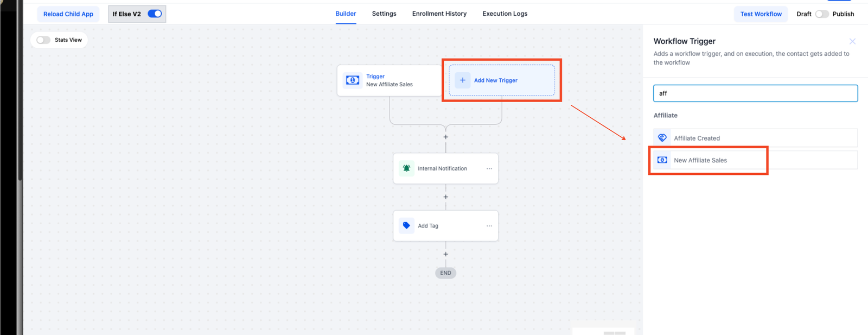Toggle the If Else V2 switch

[155, 14]
